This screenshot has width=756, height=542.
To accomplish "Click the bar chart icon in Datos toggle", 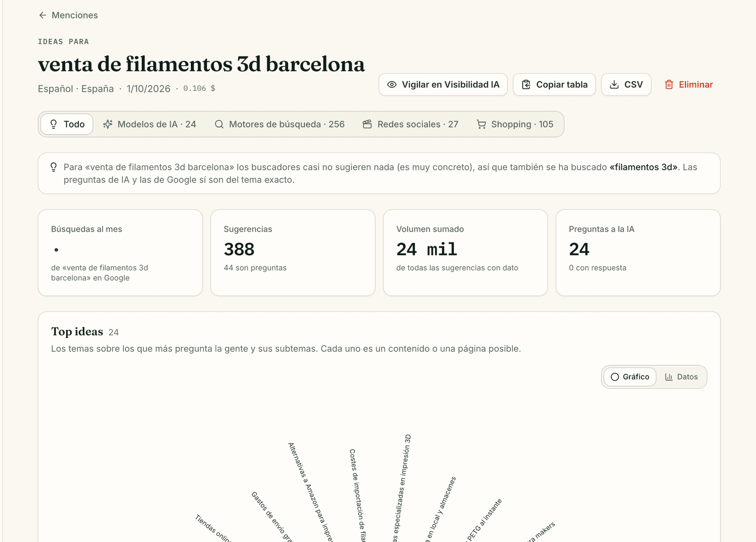I will pyautogui.click(x=669, y=377).
